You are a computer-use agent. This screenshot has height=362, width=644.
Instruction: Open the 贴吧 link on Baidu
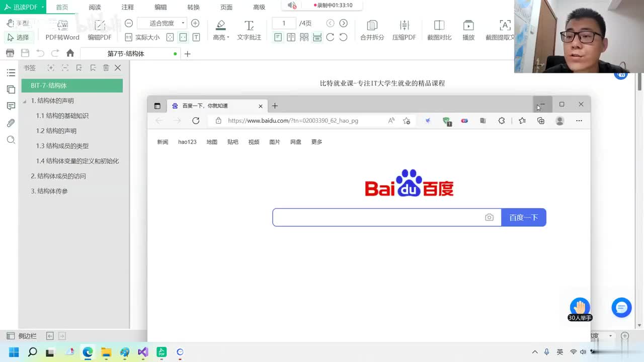tap(232, 142)
